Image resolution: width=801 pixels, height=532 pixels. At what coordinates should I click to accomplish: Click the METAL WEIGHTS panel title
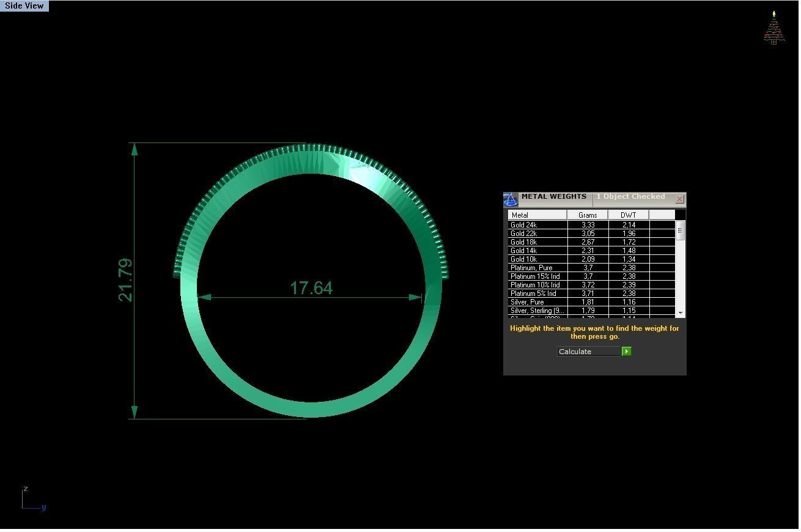[x=553, y=197]
